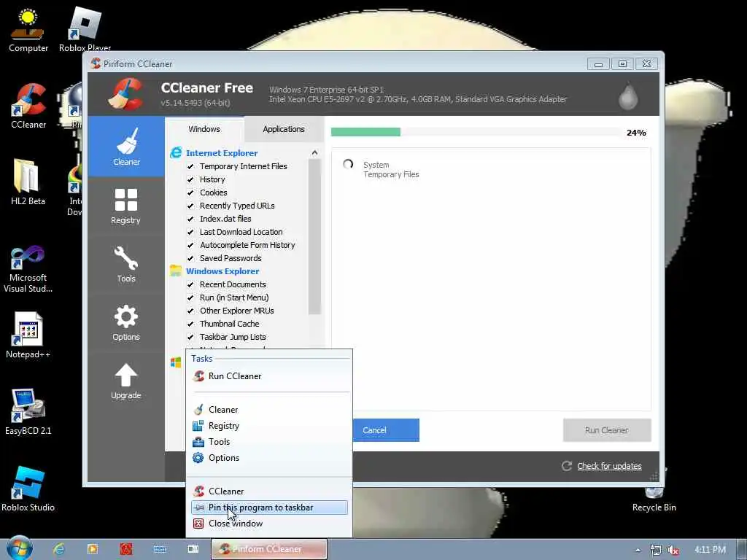Toggle Autocomplete Form History checkbox
The width and height of the screenshot is (747, 560).
click(x=190, y=245)
